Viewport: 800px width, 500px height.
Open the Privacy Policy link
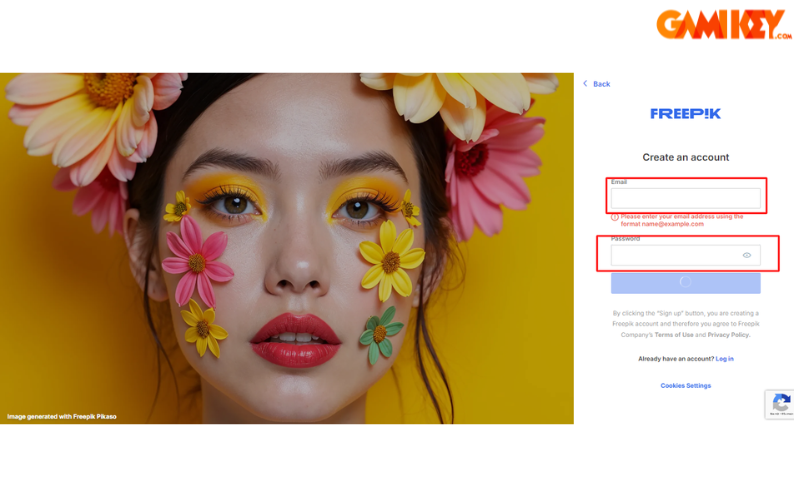pyautogui.click(x=728, y=335)
